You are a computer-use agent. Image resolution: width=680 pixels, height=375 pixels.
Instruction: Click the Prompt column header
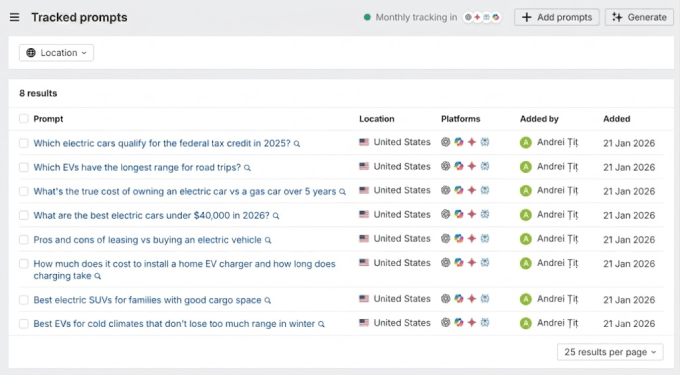coord(48,119)
